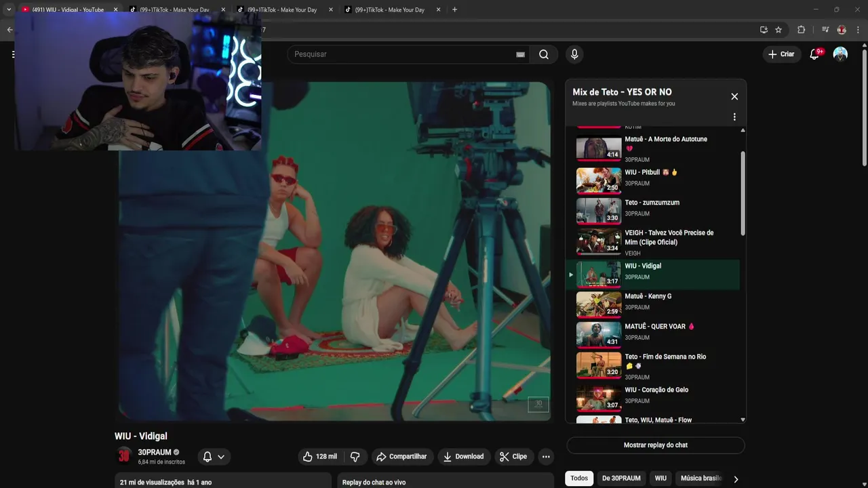Play Matuê - Kenny G from playlist
The height and width of the screenshot is (488, 868).
tap(652, 304)
